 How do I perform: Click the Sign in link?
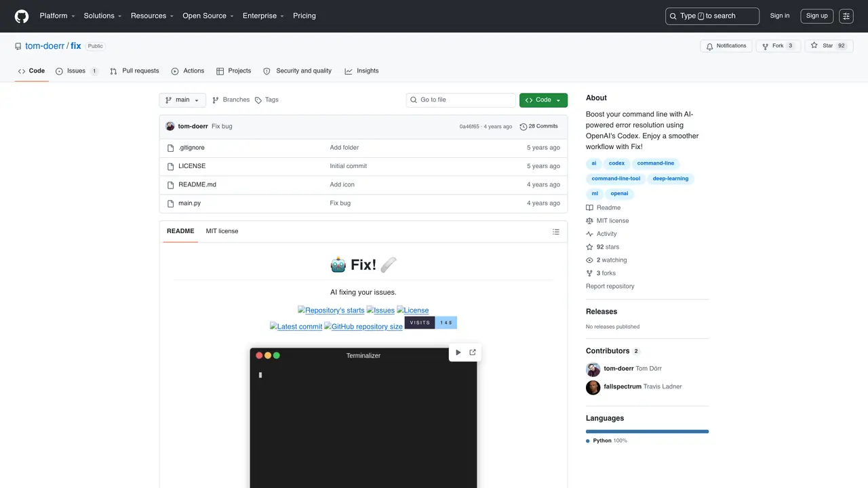[x=780, y=16]
